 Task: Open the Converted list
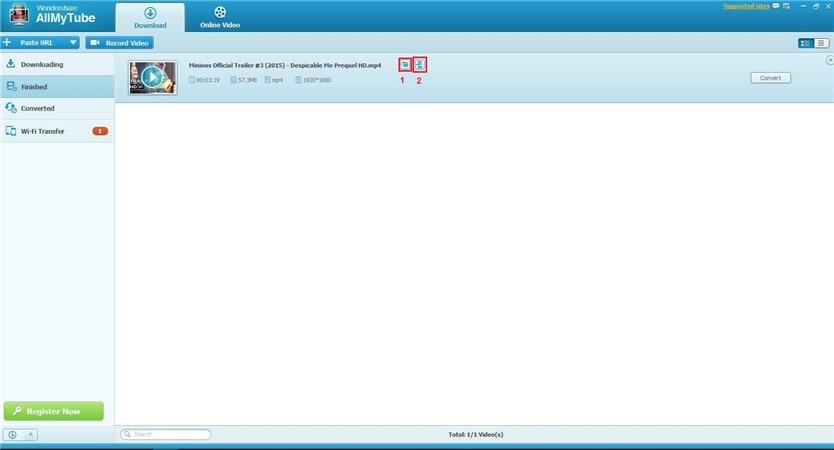[57, 109]
